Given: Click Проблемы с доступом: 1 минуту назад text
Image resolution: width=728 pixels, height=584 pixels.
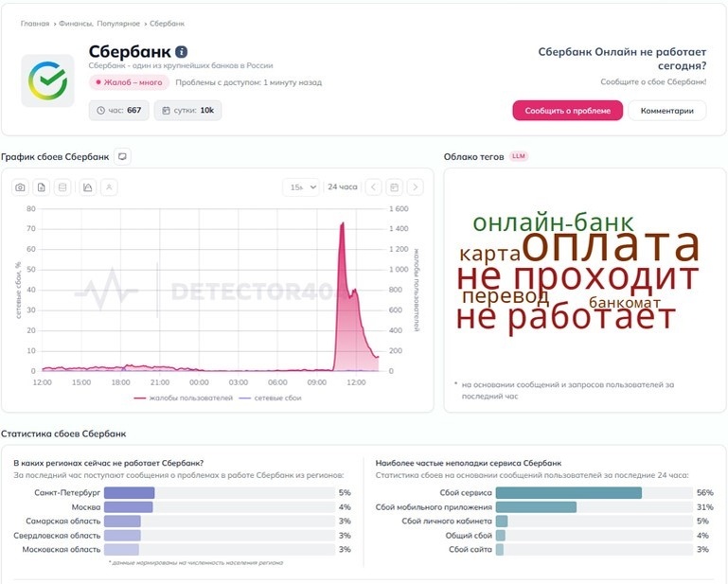Looking at the screenshot, I should pos(248,82).
